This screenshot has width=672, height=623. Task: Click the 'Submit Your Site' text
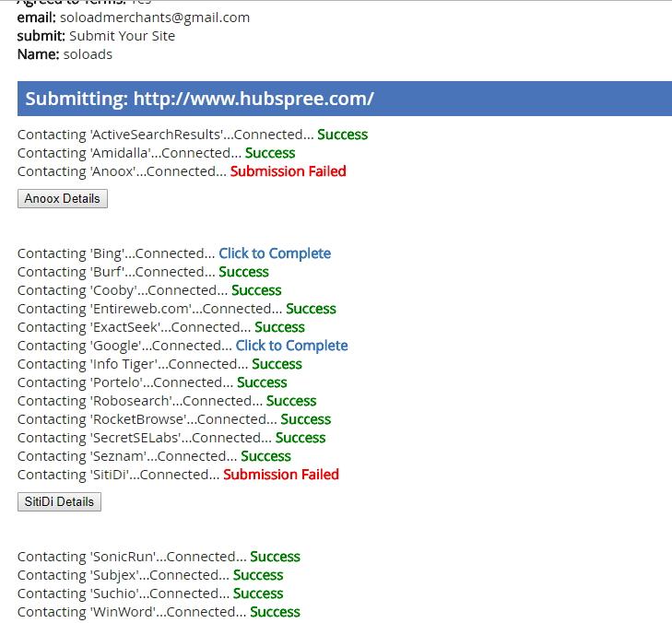[123, 36]
